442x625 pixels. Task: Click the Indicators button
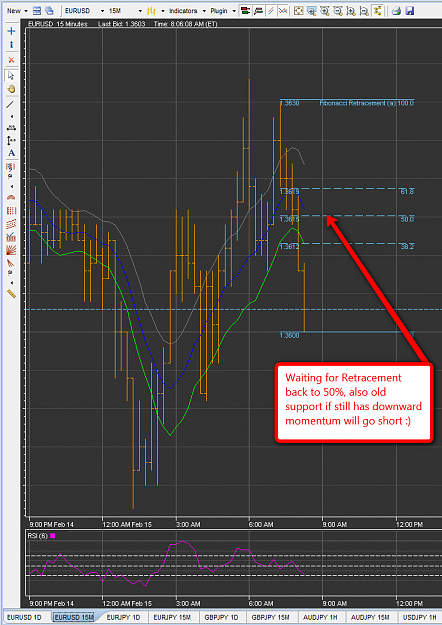[183, 11]
